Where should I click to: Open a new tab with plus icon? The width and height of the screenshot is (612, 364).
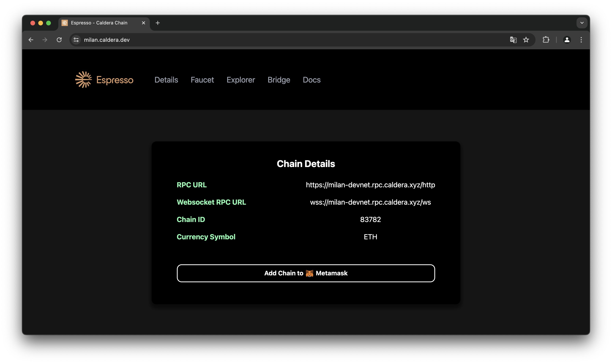tap(158, 23)
